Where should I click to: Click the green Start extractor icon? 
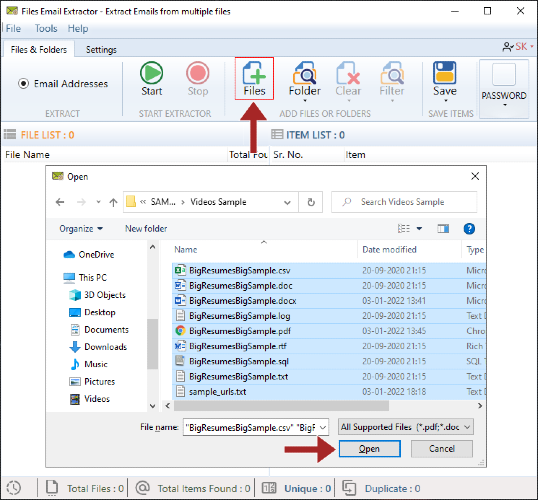[151, 73]
